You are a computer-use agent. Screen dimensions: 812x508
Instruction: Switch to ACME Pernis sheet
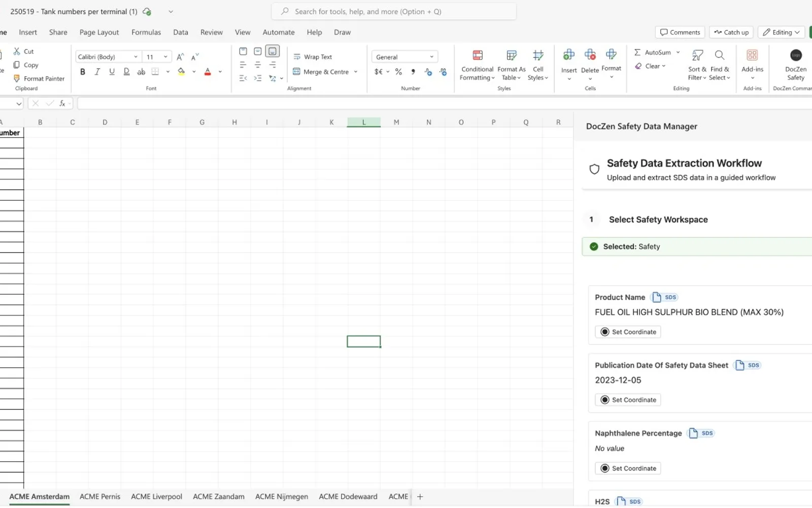click(100, 497)
